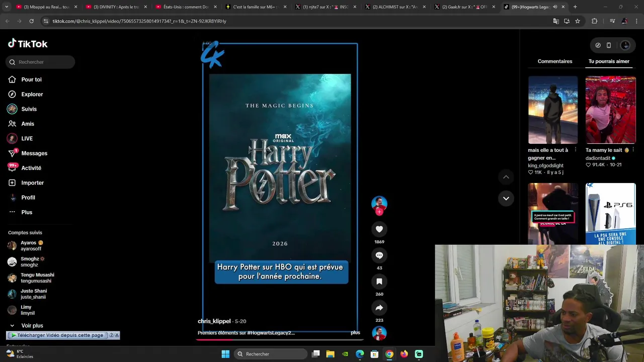Expand followed accounts with Voir plus

click(x=26, y=326)
